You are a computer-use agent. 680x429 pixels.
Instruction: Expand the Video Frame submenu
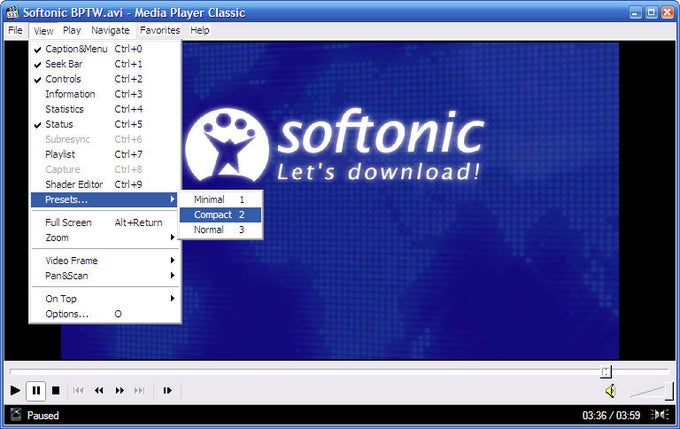[105, 261]
